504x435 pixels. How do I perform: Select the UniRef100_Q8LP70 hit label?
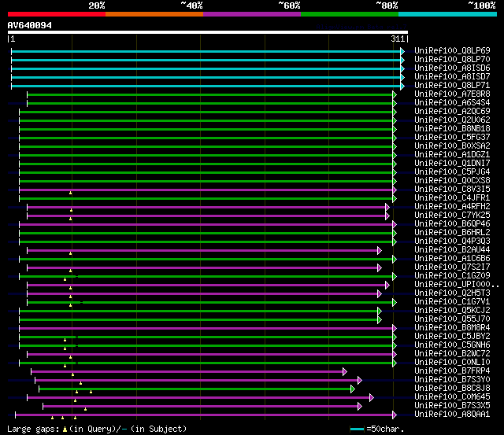coord(452,60)
